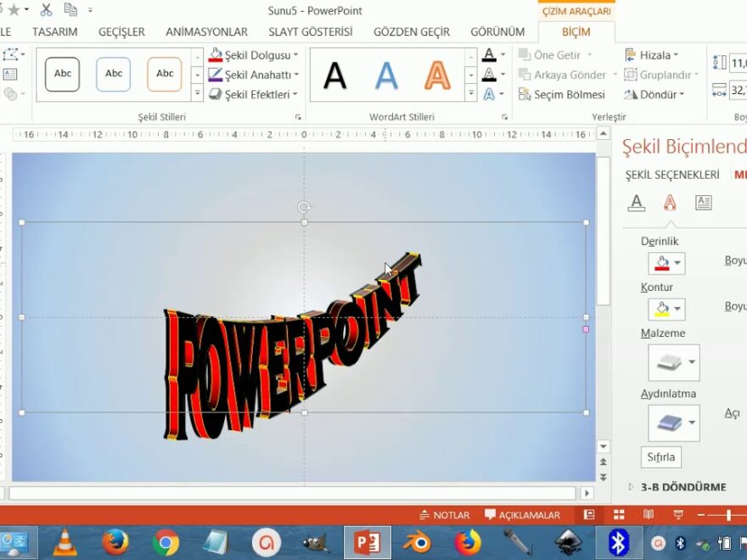Select the text box options pane icon
747x560 pixels.
point(704,203)
